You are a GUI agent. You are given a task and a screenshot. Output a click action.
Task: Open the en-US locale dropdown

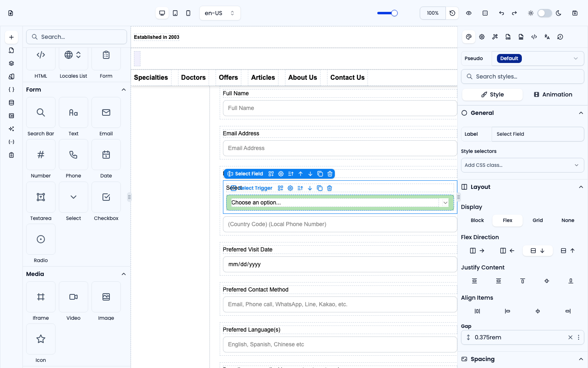220,13
